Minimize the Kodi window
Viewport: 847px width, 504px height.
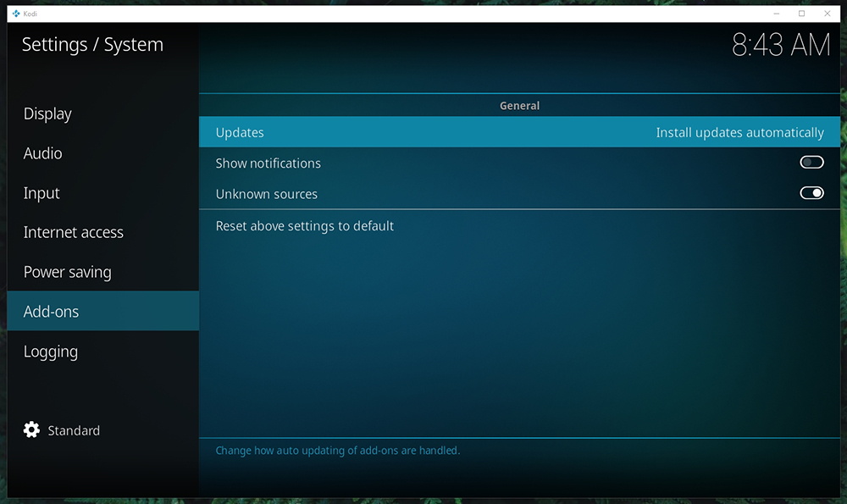click(776, 14)
